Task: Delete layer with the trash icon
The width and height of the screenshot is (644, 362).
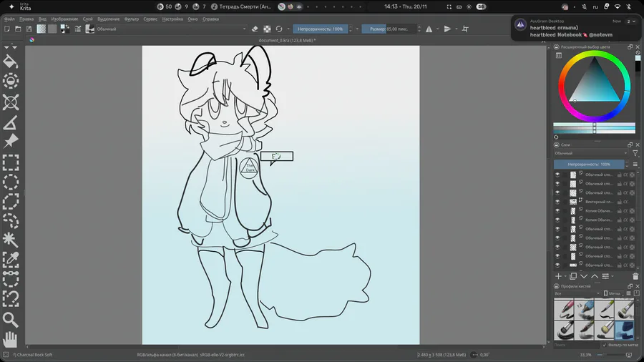Action: click(x=635, y=276)
